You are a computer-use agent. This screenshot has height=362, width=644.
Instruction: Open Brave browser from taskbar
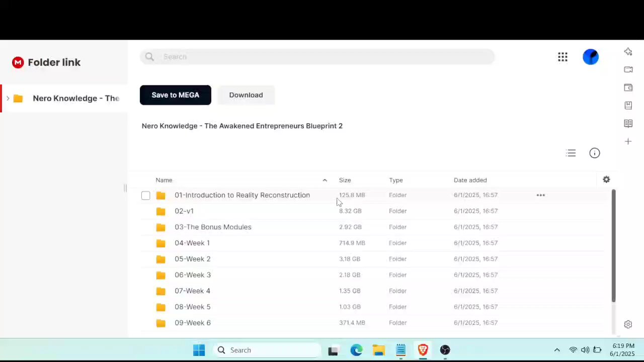(x=423, y=350)
